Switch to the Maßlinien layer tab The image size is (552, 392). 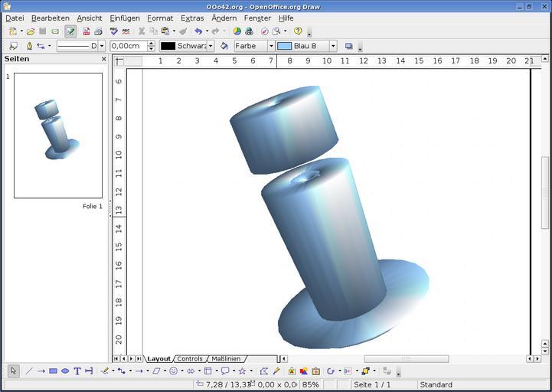click(x=226, y=358)
